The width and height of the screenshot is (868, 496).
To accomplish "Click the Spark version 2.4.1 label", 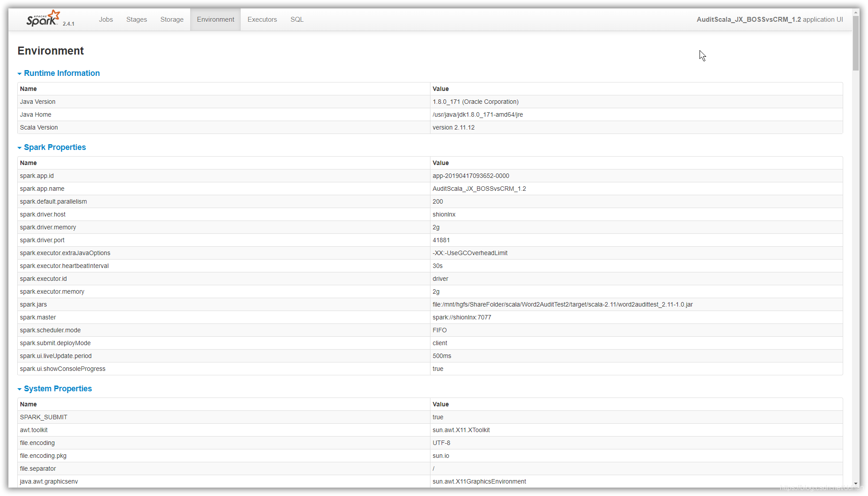I will coord(68,24).
